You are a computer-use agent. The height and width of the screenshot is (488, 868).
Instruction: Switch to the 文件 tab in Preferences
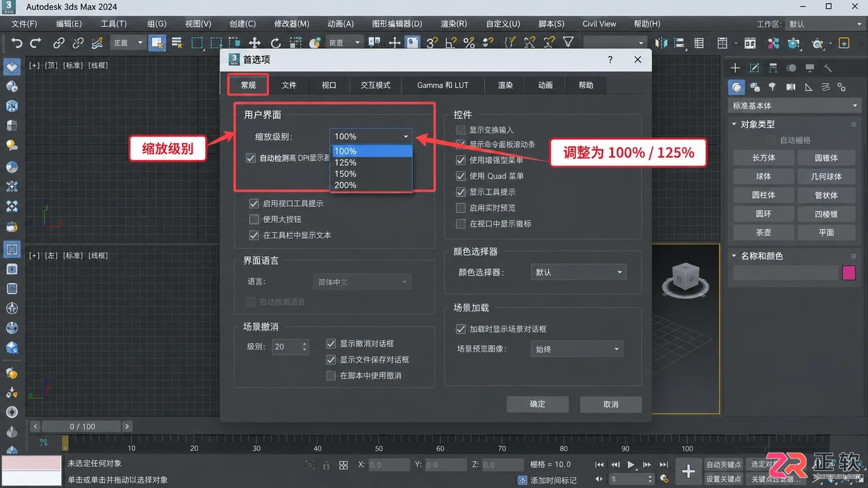point(289,85)
